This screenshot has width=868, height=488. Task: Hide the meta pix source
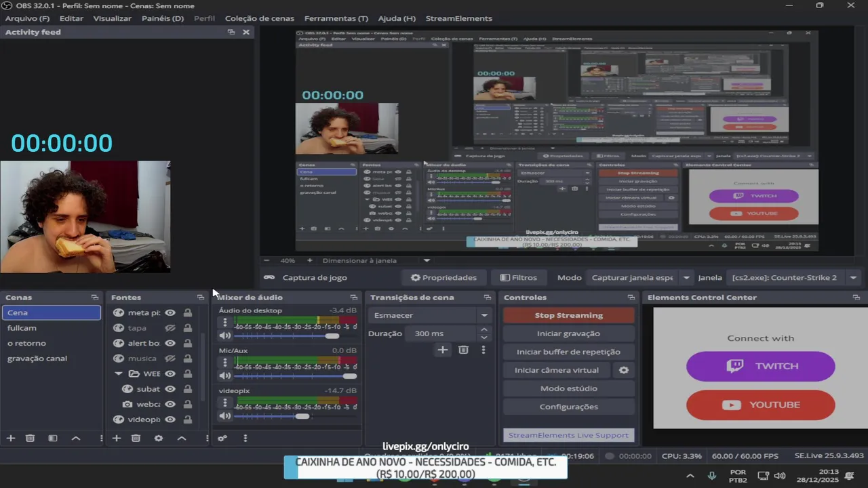170,312
